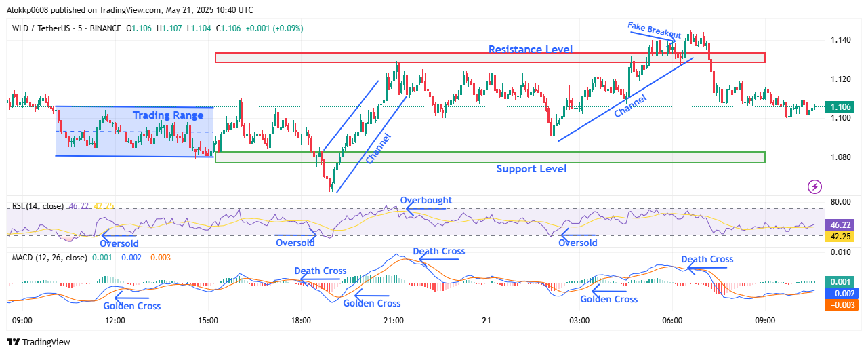Open the RSI (14, close) indicator legend

pyautogui.click(x=38, y=205)
